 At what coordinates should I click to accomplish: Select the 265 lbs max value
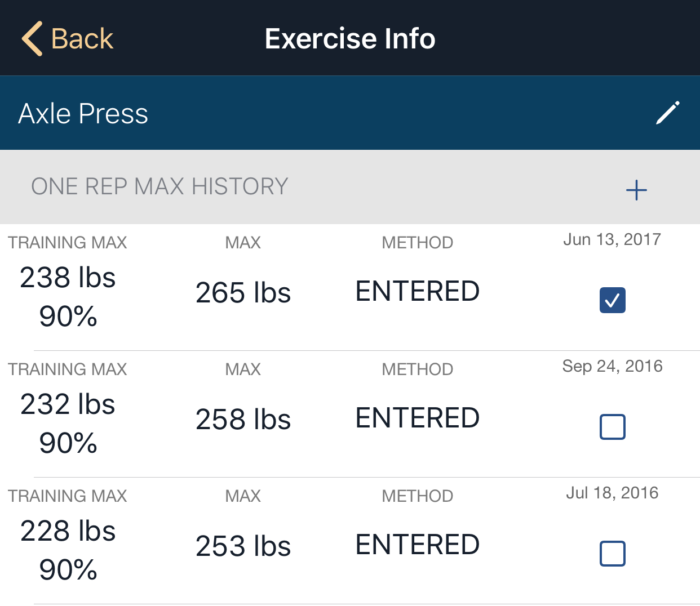point(243,292)
